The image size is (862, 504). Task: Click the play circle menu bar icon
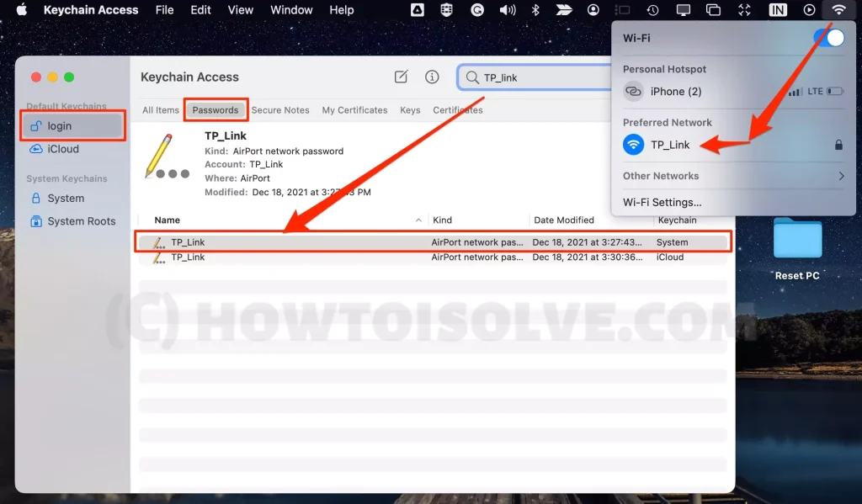pyautogui.click(x=809, y=10)
